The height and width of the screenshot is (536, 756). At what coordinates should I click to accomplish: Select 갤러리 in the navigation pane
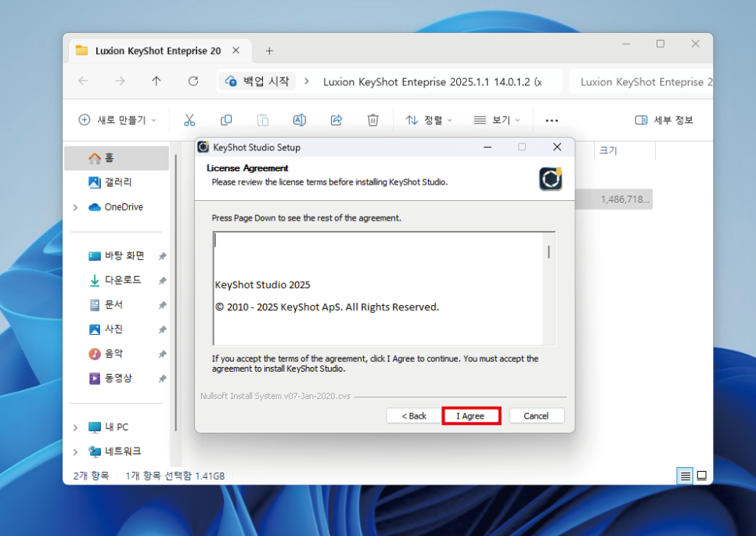117,182
